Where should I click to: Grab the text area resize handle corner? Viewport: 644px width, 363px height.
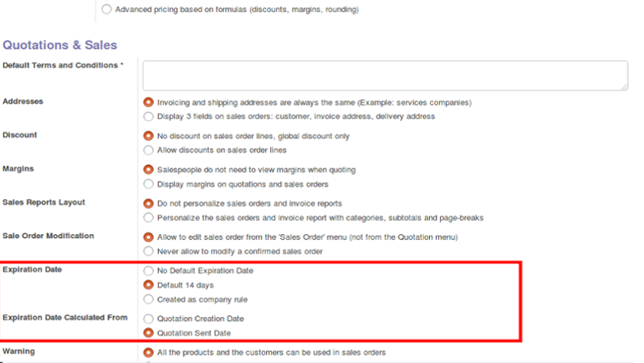point(624,87)
